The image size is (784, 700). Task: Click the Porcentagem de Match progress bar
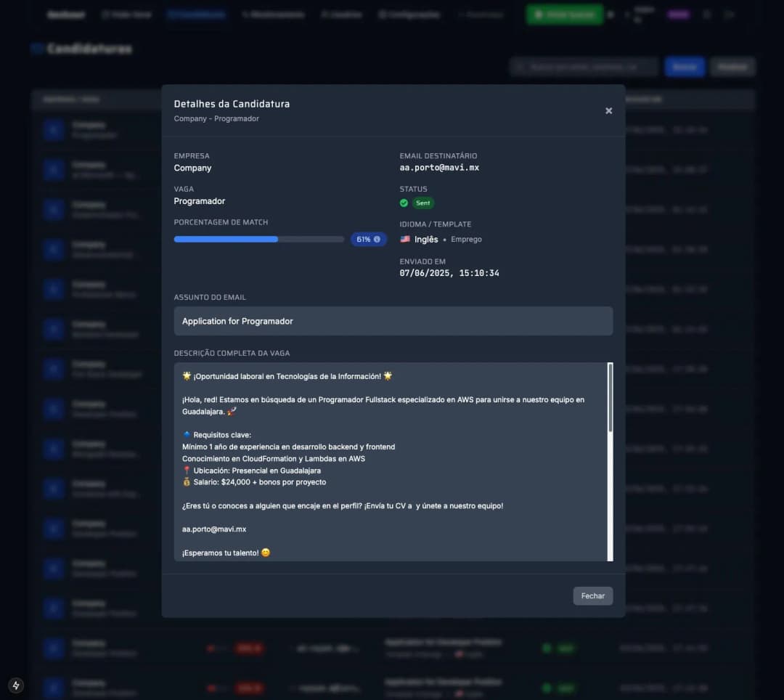[x=258, y=239]
